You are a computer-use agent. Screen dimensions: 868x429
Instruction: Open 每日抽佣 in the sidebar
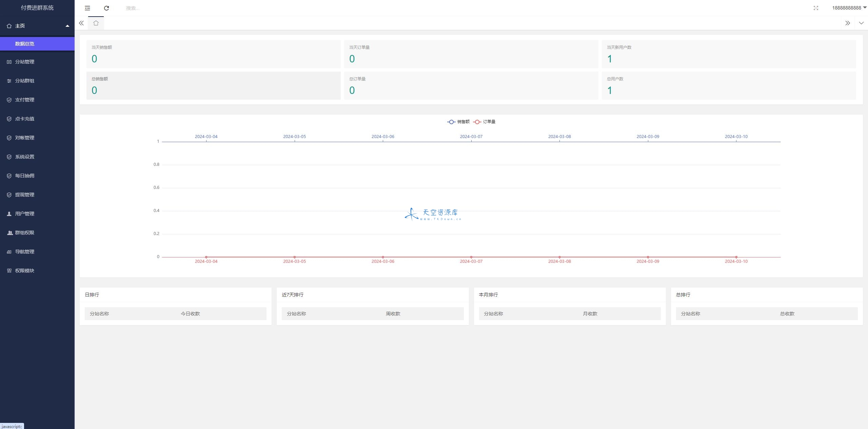37,176
